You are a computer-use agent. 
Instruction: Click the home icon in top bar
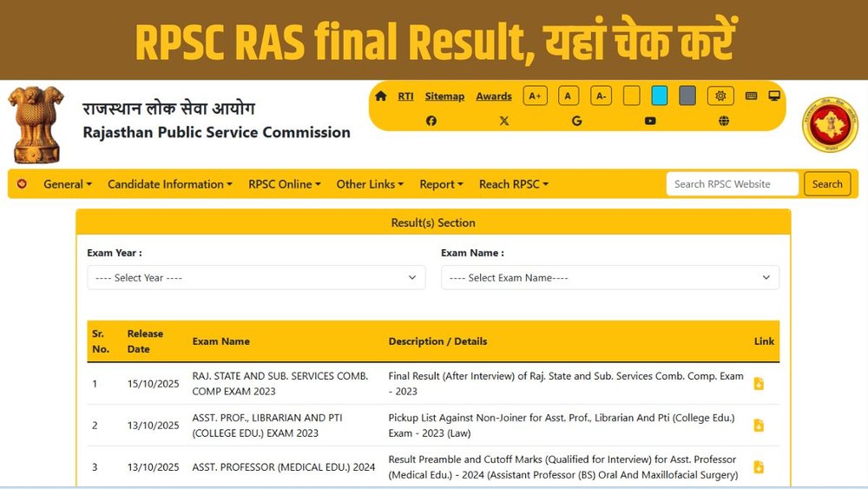tap(380, 96)
